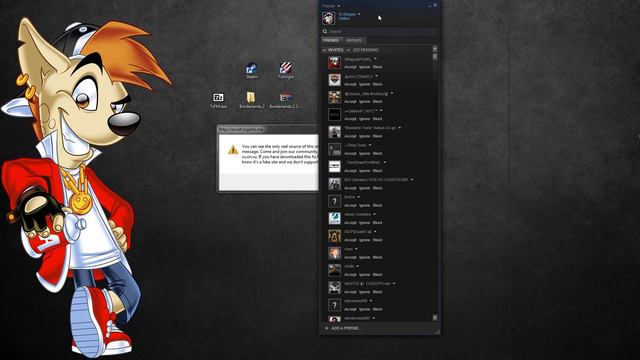Ignore the invite from AKATOS

point(364,292)
